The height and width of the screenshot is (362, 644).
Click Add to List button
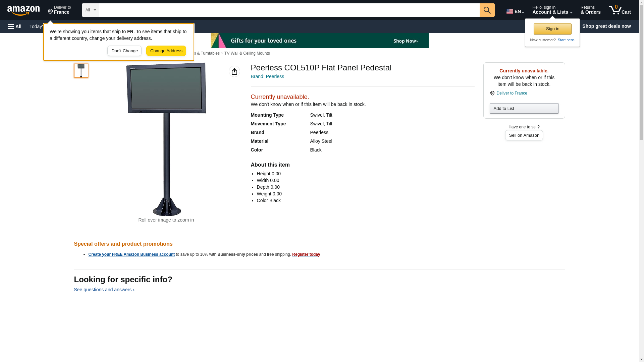[524, 108]
